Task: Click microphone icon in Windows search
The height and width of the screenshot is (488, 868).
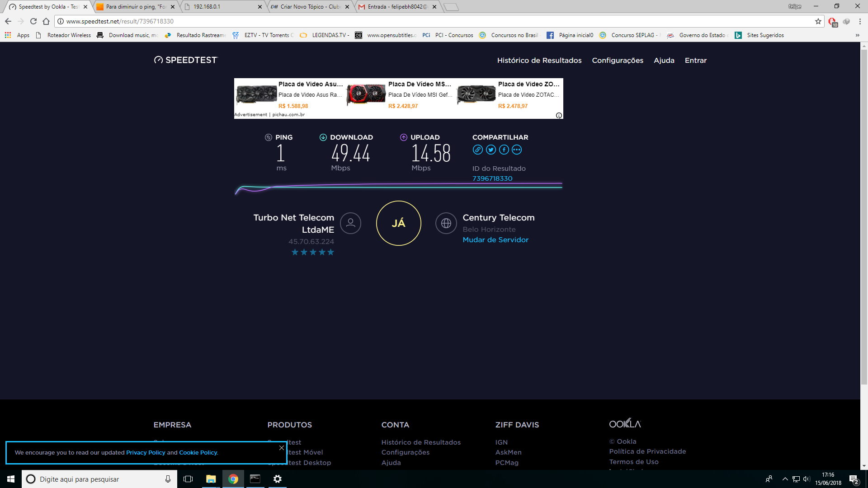Action: point(168,479)
